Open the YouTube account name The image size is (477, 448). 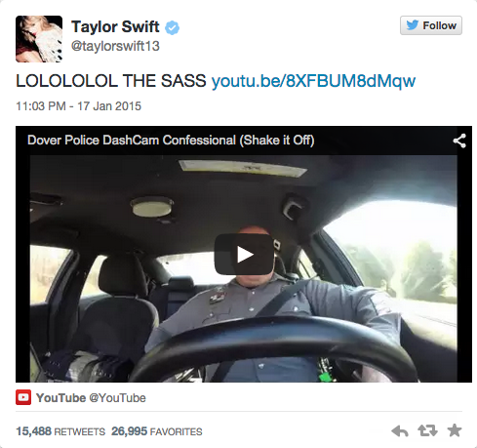click(60, 398)
